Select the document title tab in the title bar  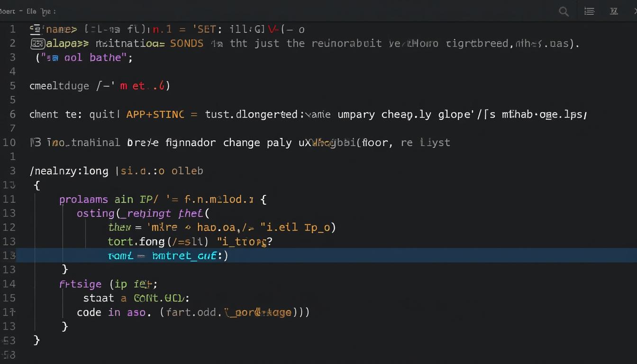pyautogui.click(x=7, y=11)
